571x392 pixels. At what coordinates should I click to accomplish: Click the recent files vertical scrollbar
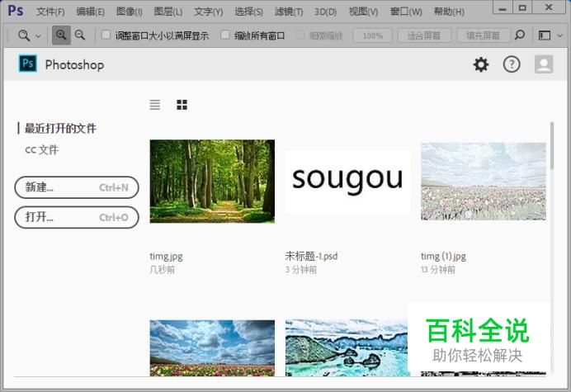click(x=552, y=146)
